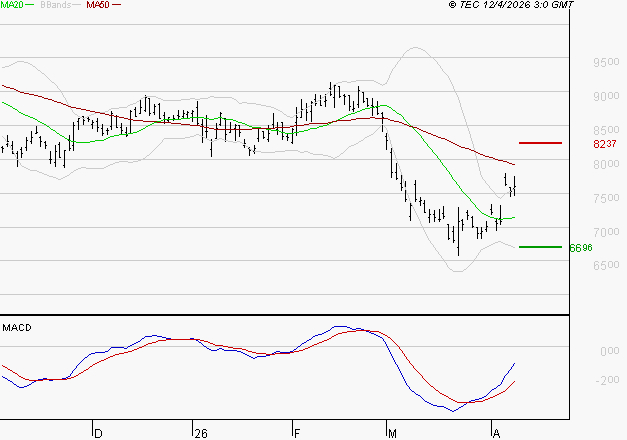Click the TEC copyright timestamp text

pyautogui.click(x=511, y=4)
